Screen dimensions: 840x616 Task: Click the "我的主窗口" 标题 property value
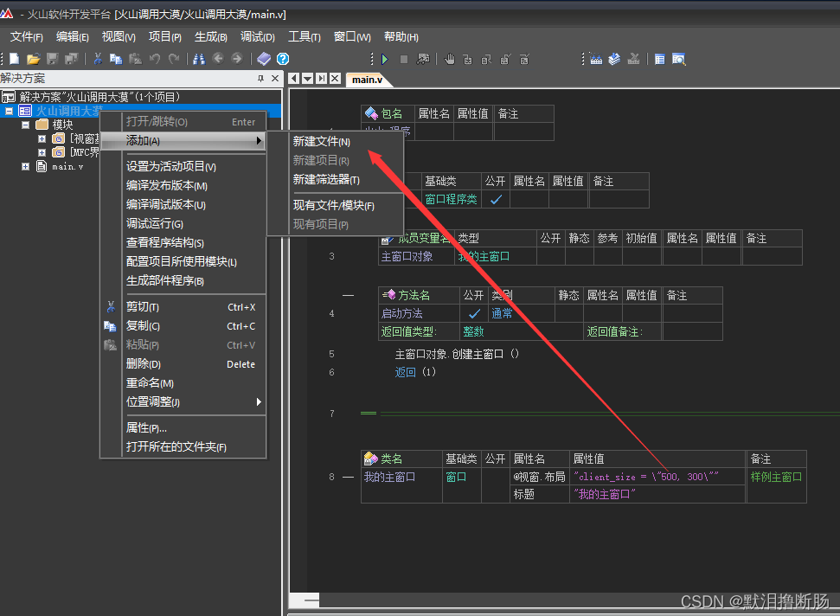tap(604, 493)
